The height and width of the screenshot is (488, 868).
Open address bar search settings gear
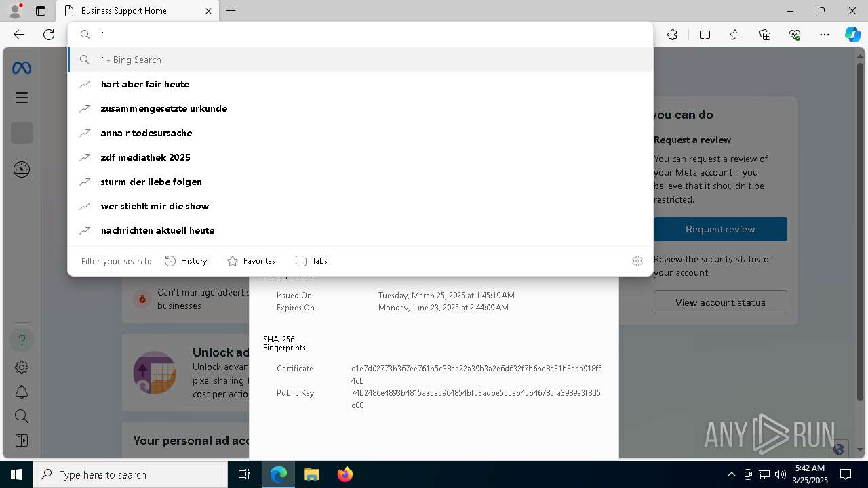tap(637, 261)
